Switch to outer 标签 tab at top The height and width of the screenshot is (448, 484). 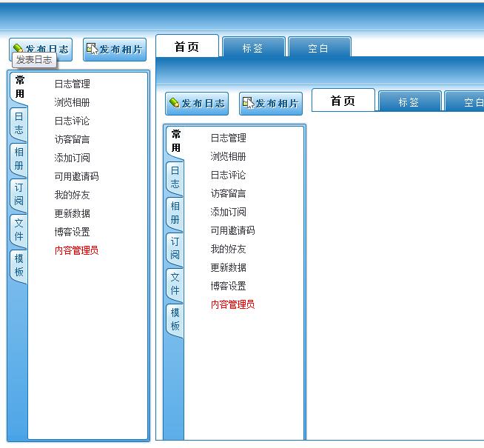click(252, 48)
